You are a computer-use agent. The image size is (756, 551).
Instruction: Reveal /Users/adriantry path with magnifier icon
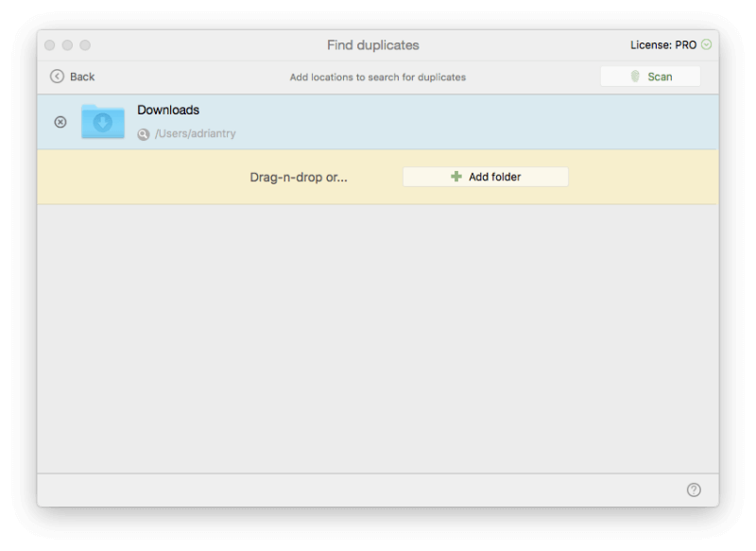click(x=144, y=134)
